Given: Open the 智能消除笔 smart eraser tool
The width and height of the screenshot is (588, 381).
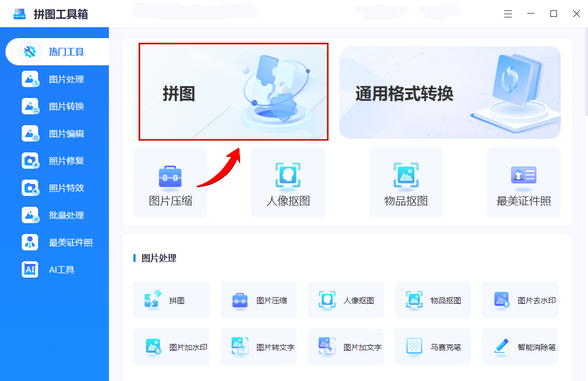Looking at the screenshot, I should click(520, 347).
